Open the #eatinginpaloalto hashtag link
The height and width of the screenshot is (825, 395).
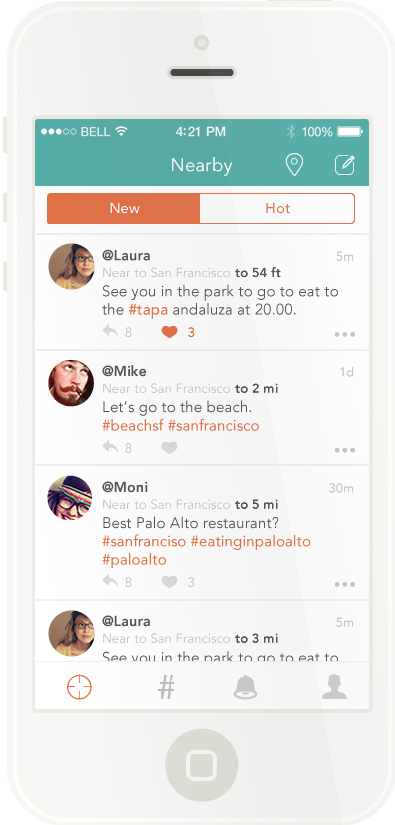(x=250, y=541)
